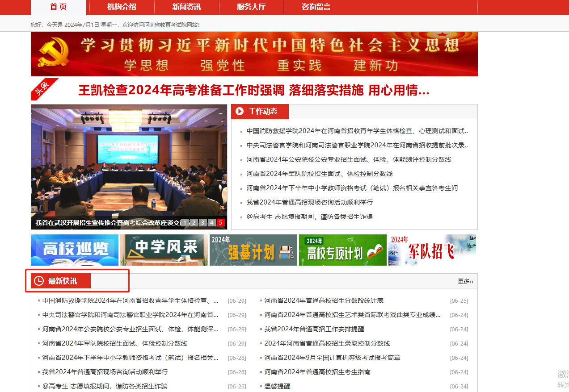Open the 军队招飞 banner
This screenshot has height=392, width=569.
coord(432,250)
